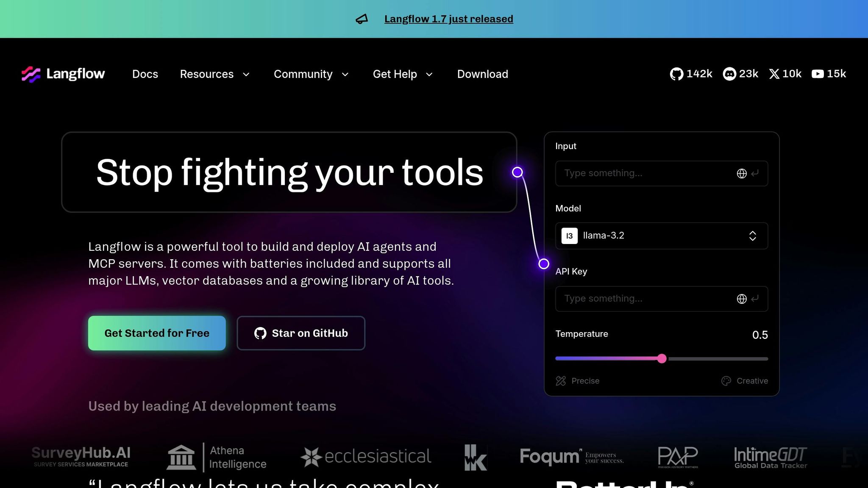Select the Precise temperature preset
868x488 pixels.
click(578, 381)
